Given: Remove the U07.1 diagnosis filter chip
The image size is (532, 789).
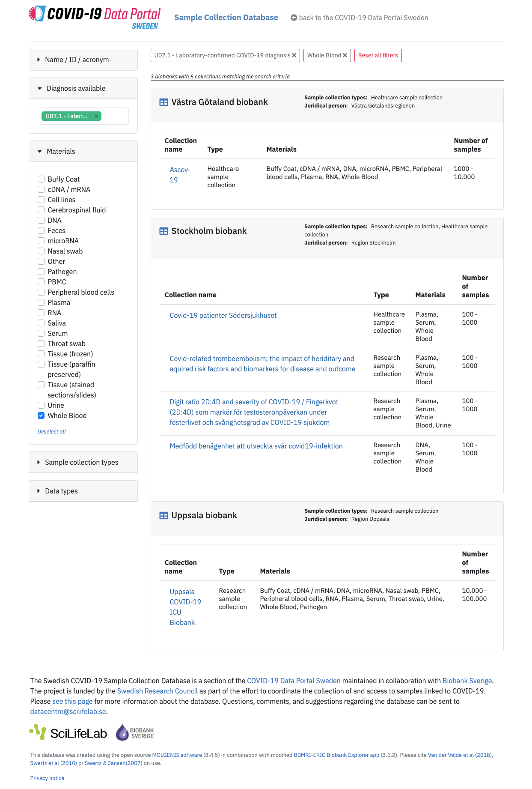Looking at the screenshot, I should coord(294,55).
